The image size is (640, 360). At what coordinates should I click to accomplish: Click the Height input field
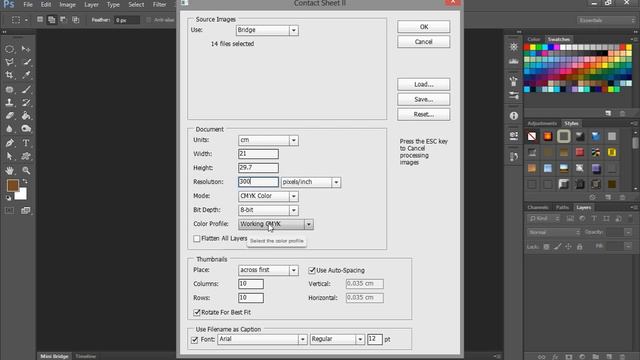258,168
